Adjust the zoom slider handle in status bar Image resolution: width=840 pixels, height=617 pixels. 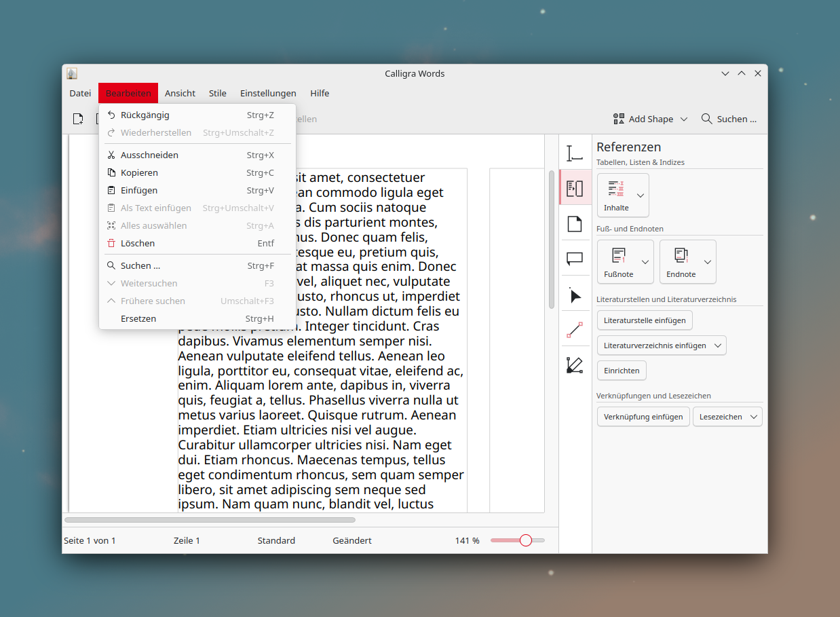click(525, 540)
